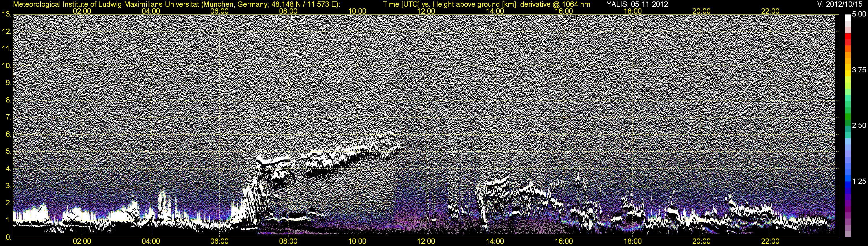This screenshot has width=868, height=246.
Task: Click the 20:00 label on the lower time axis
Action: 702,242
